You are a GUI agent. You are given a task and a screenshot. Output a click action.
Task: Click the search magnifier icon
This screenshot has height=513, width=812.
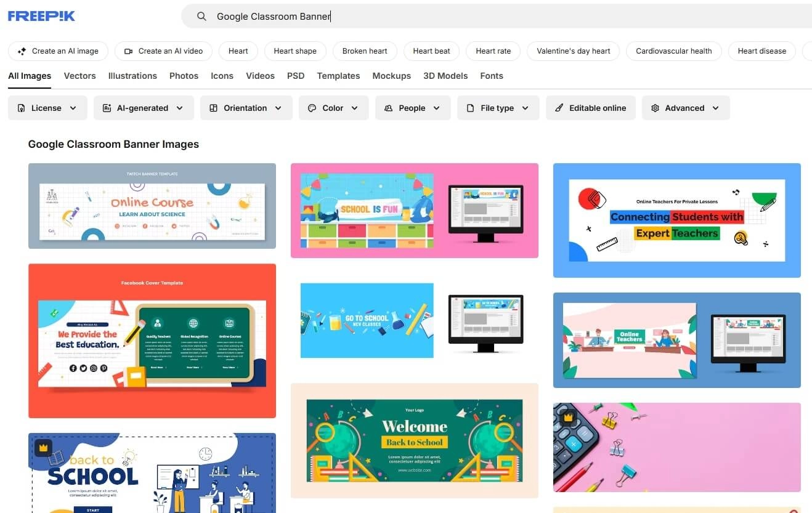click(x=201, y=16)
